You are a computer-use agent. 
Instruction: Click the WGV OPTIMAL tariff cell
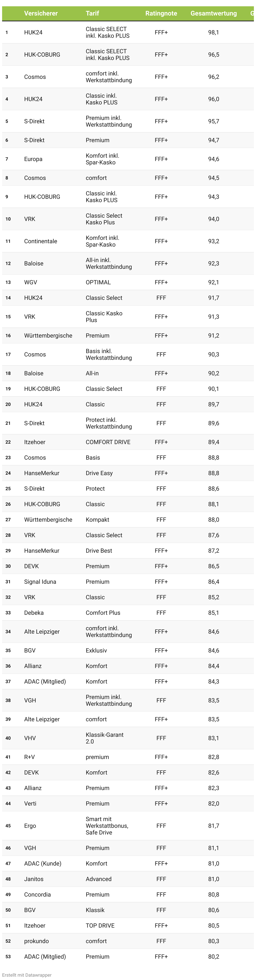pyautogui.click(x=98, y=282)
